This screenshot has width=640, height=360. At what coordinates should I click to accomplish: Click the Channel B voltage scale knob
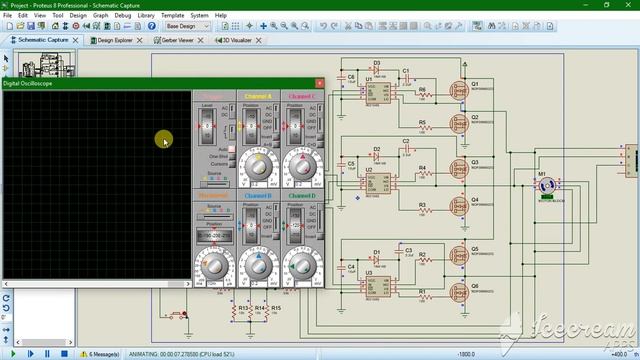(x=258, y=266)
